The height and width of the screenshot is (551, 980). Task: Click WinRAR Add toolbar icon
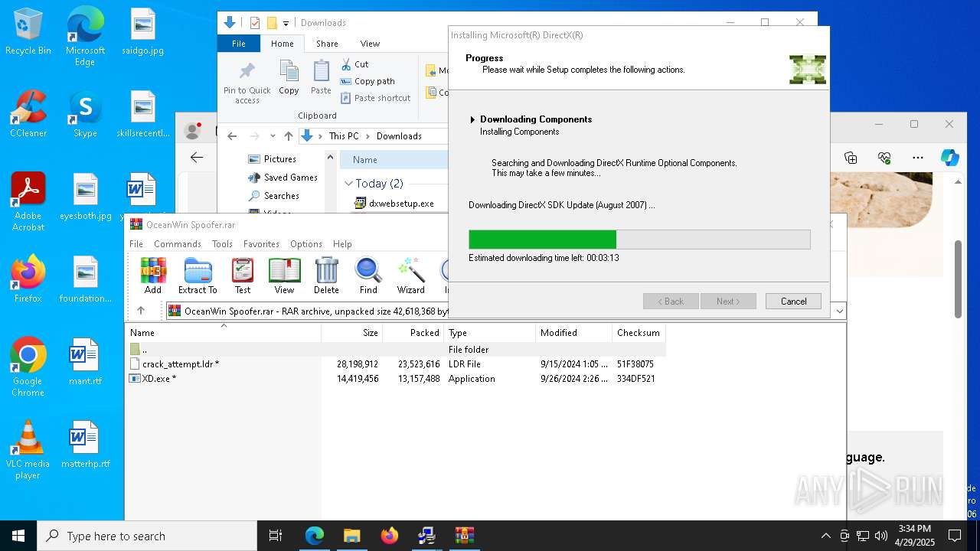coord(153,275)
